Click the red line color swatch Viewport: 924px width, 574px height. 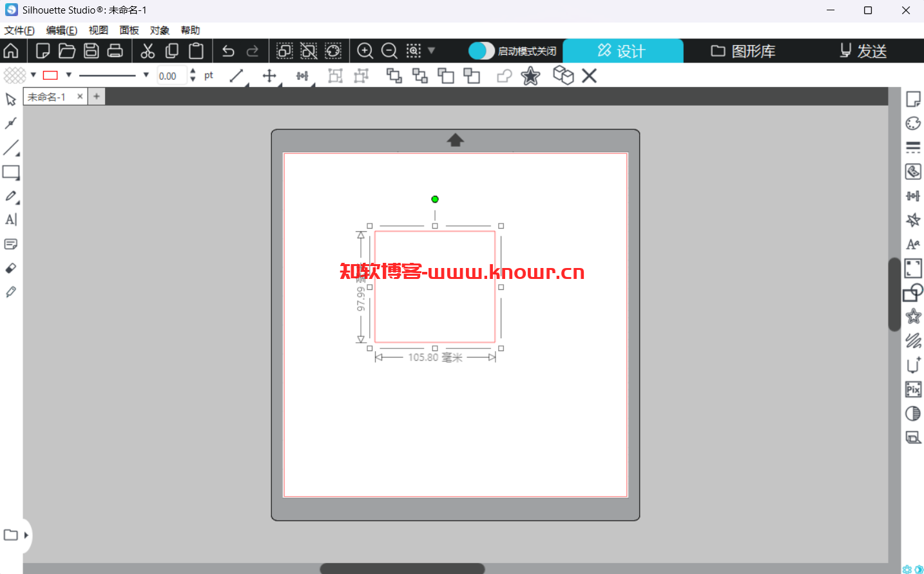50,75
